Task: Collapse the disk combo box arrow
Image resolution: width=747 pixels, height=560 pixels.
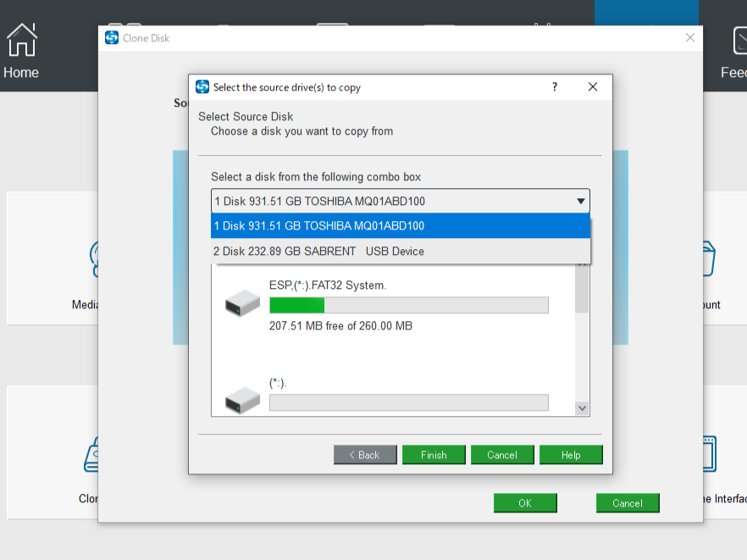Action: (x=580, y=201)
